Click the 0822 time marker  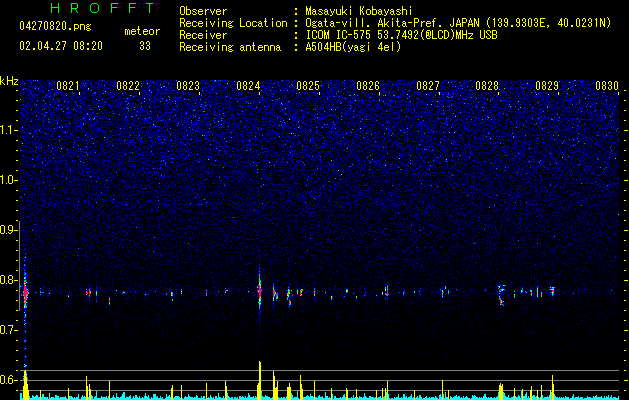128,86
